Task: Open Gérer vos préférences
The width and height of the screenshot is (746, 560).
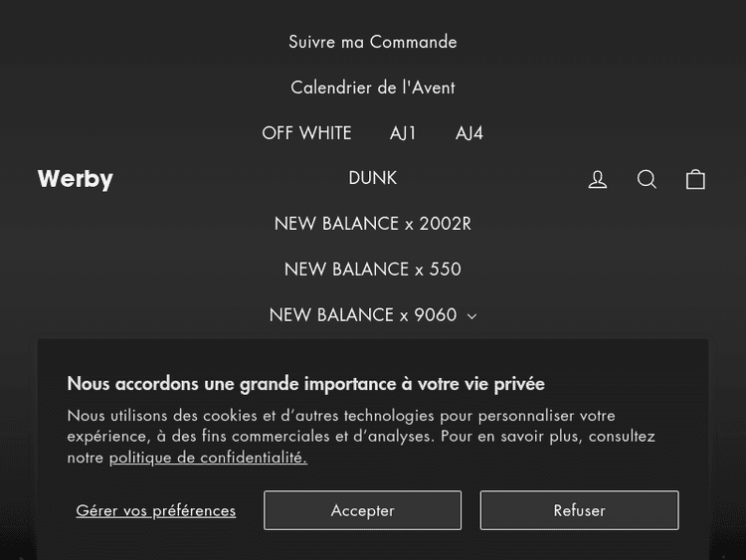Action: click(x=156, y=510)
